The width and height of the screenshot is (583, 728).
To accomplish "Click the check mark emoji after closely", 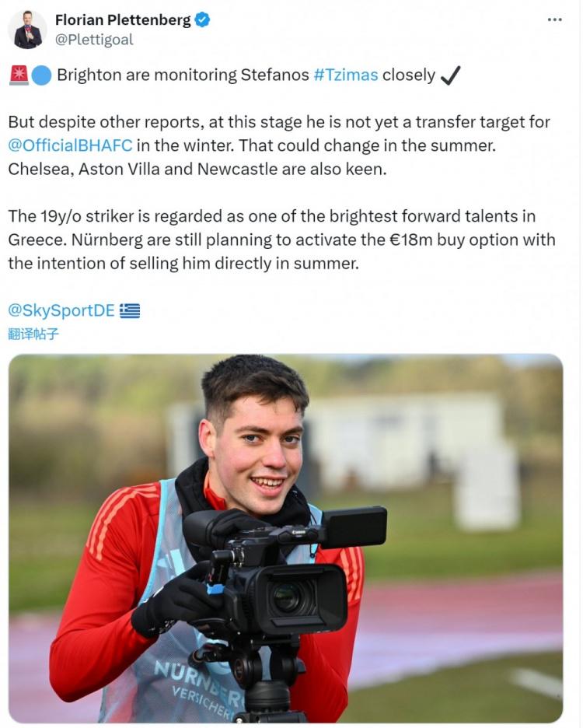I will click(x=450, y=75).
